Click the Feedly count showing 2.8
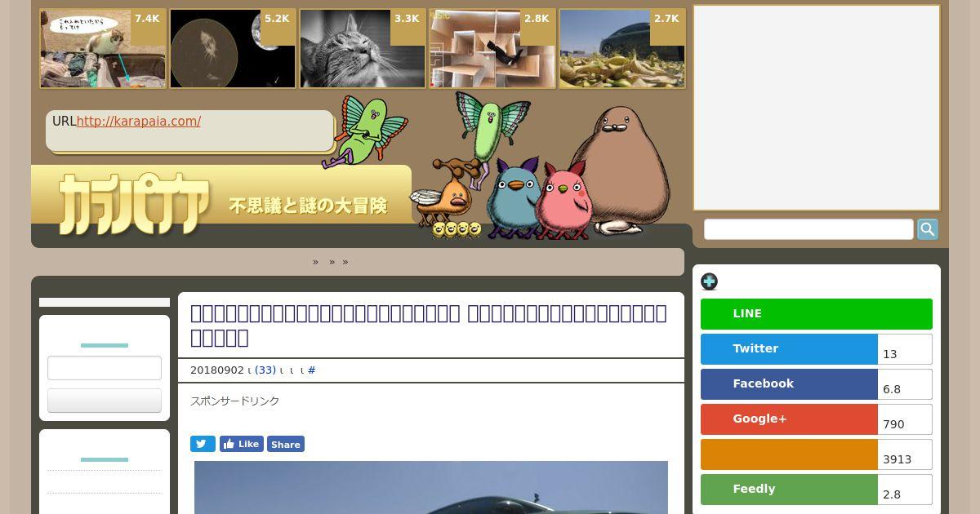 (x=905, y=490)
